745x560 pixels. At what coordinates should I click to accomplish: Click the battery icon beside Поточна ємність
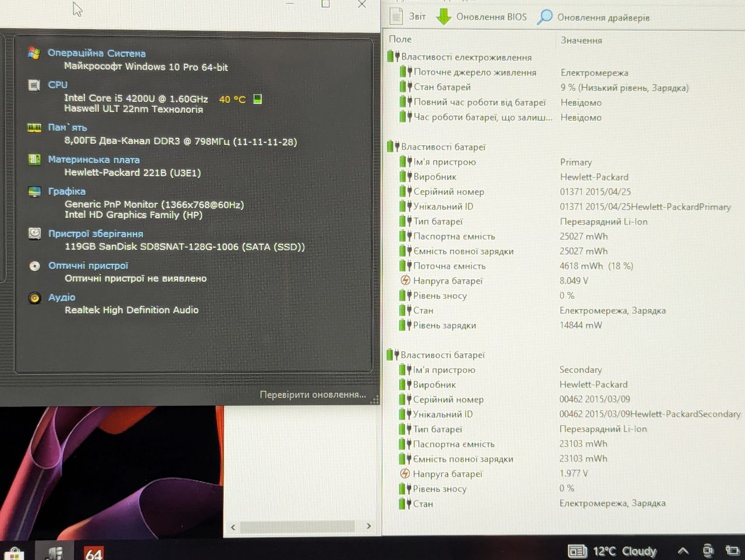coord(406,266)
